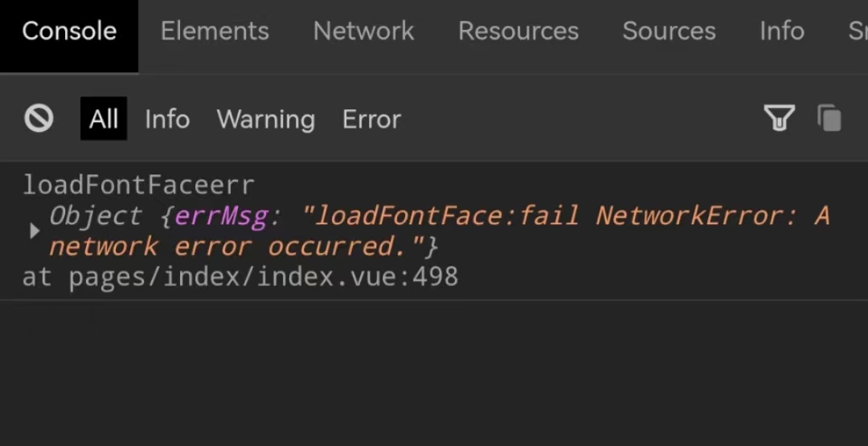Show the Resources tab

tap(518, 31)
